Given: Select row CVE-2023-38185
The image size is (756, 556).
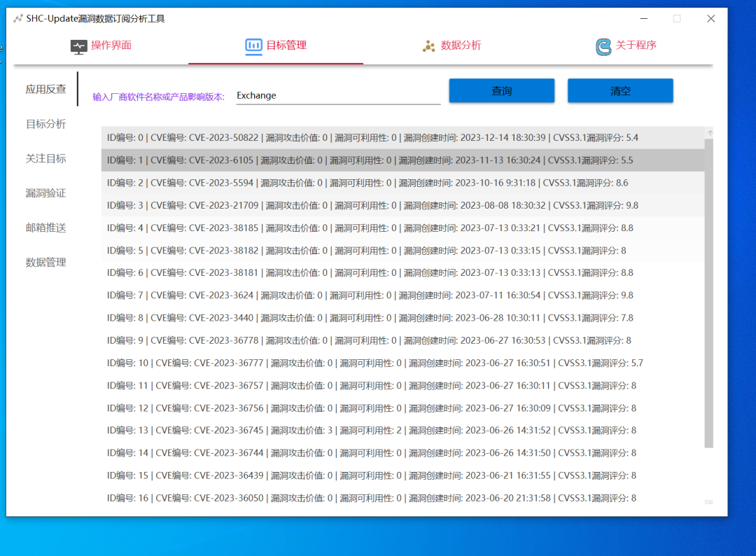Looking at the screenshot, I should click(x=402, y=228).
